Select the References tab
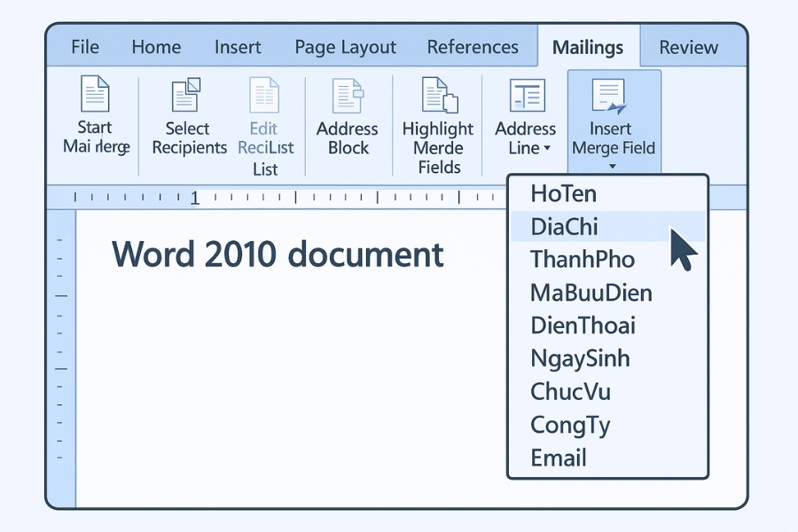This screenshot has width=798, height=532. tap(473, 47)
